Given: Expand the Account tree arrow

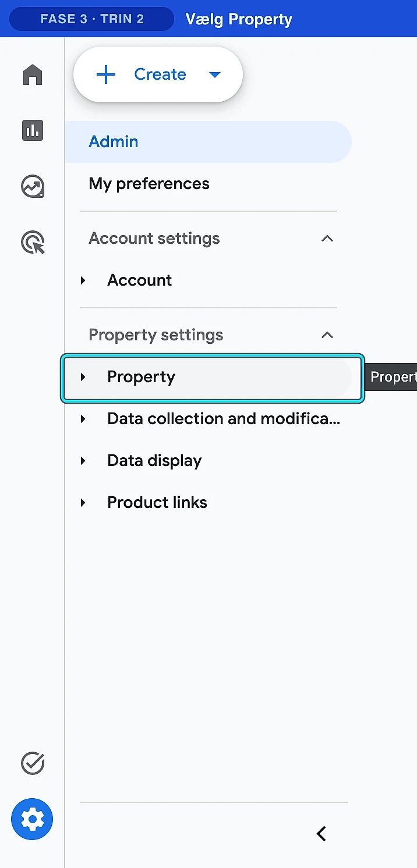Looking at the screenshot, I should (83, 280).
